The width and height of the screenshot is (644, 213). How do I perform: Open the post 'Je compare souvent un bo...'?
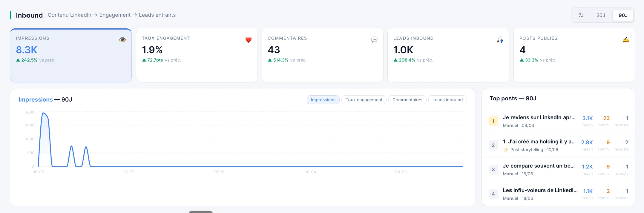[539, 166]
